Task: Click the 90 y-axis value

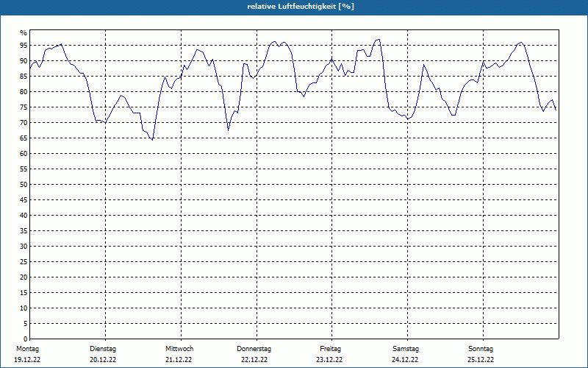Action: [24, 61]
